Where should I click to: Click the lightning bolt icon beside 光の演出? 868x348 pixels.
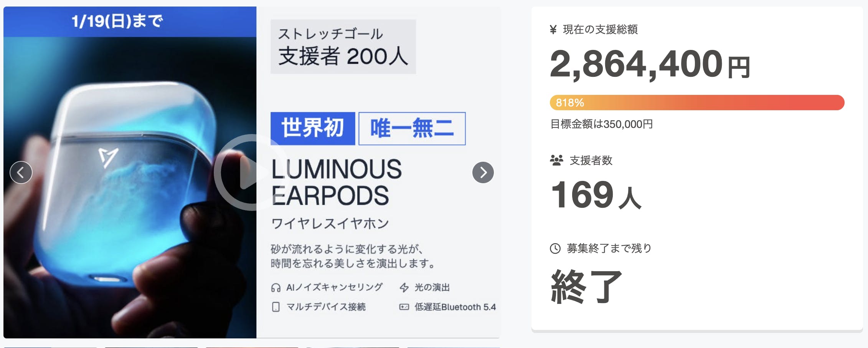[404, 288]
